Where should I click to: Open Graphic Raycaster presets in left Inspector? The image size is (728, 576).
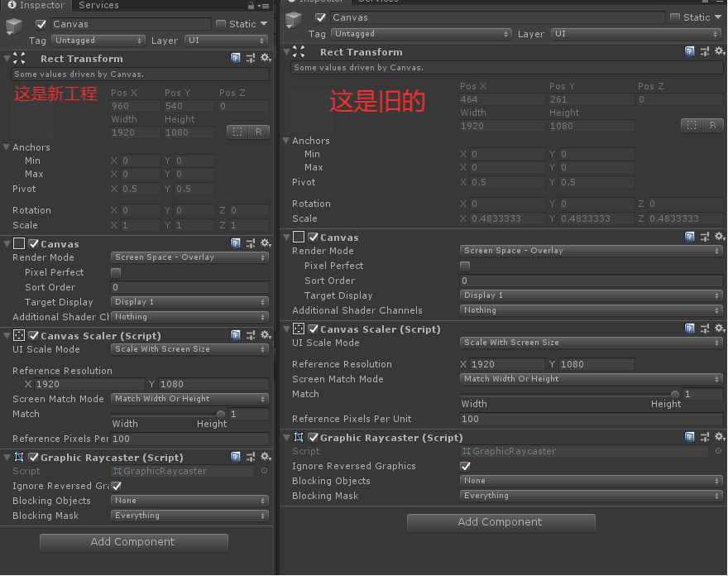(x=251, y=457)
